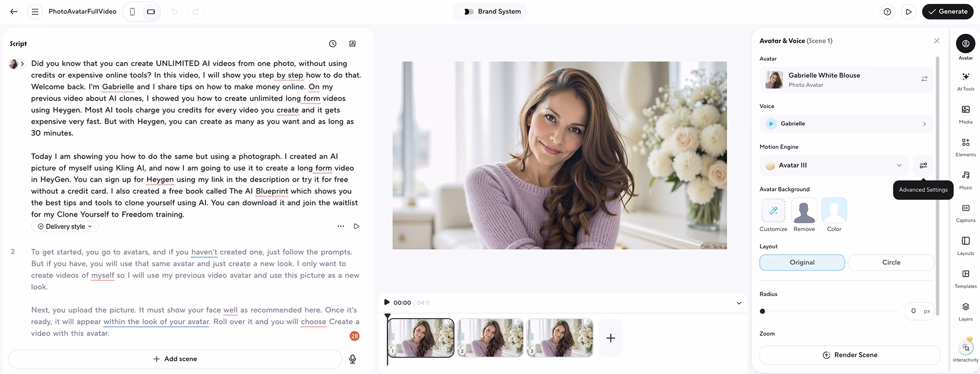This screenshot has height=374, width=980.
Task: Open the AI Tools sidebar panel
Action: click(x=965, y=80)
